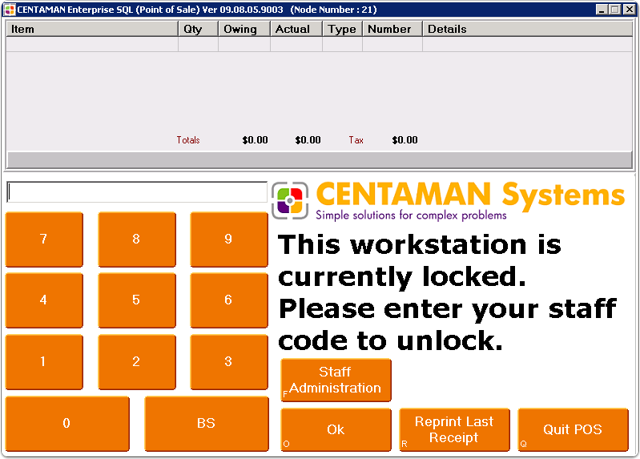The image size is (640, 459).
Task: Click the Owing column header
Action: (x=244, y=29)
